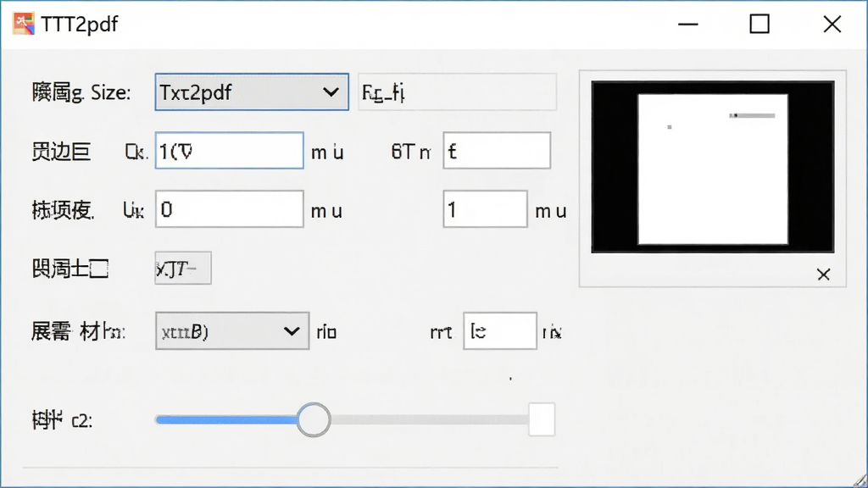The image size is (868, 488).
Task: Click the slider round thumb handle
Action: [x=314, y=420]
